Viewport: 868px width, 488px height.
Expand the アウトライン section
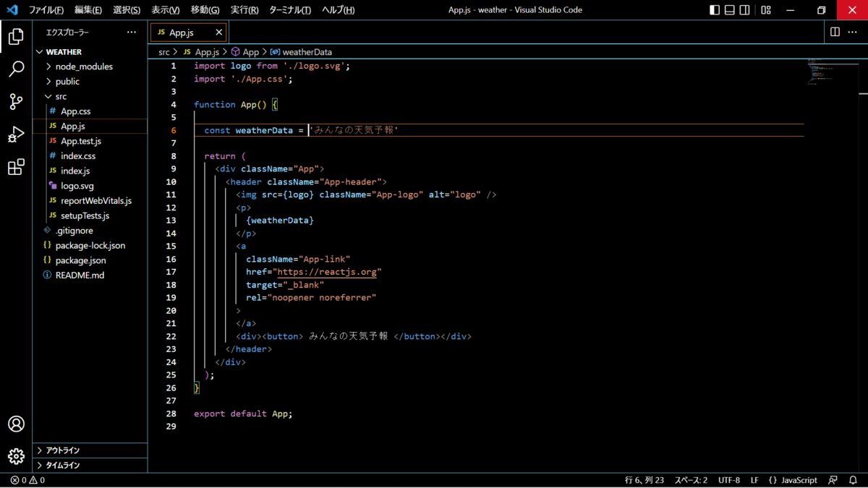pos(63,450)
